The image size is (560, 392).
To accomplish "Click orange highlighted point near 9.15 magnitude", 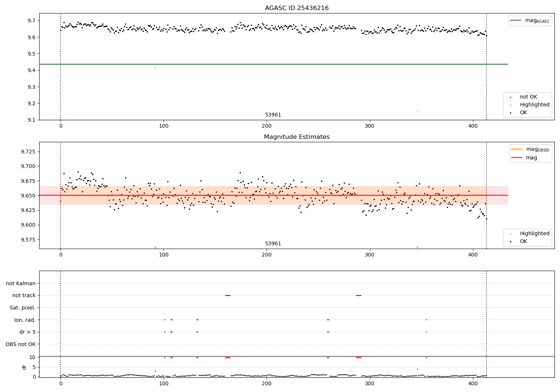I will click(417, 111).
